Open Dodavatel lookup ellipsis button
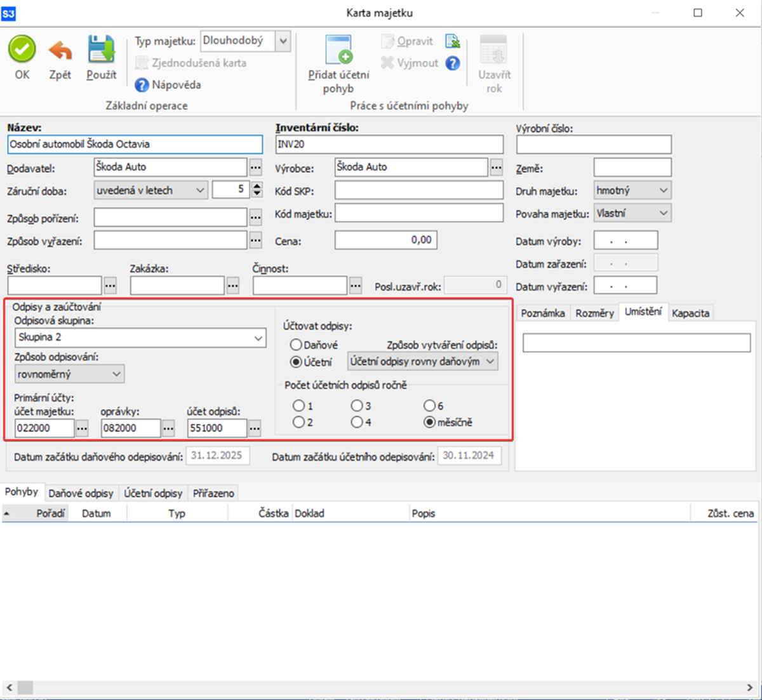Image resolution: width=762 pixels, height=700 pixels. coord(255,168)
